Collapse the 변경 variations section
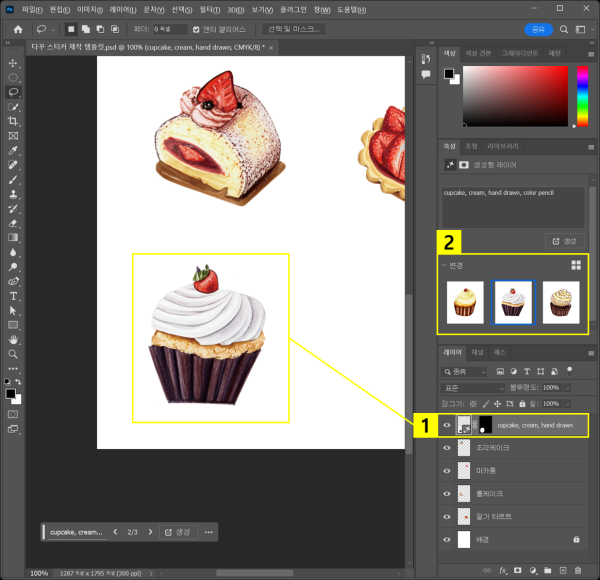The image size is (600, 580). tap(444, 265)
